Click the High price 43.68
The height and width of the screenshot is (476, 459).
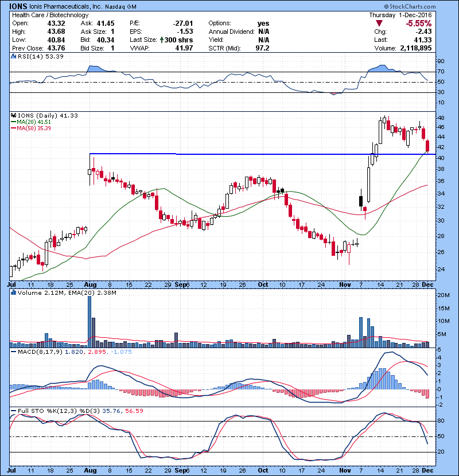point(56,32)
